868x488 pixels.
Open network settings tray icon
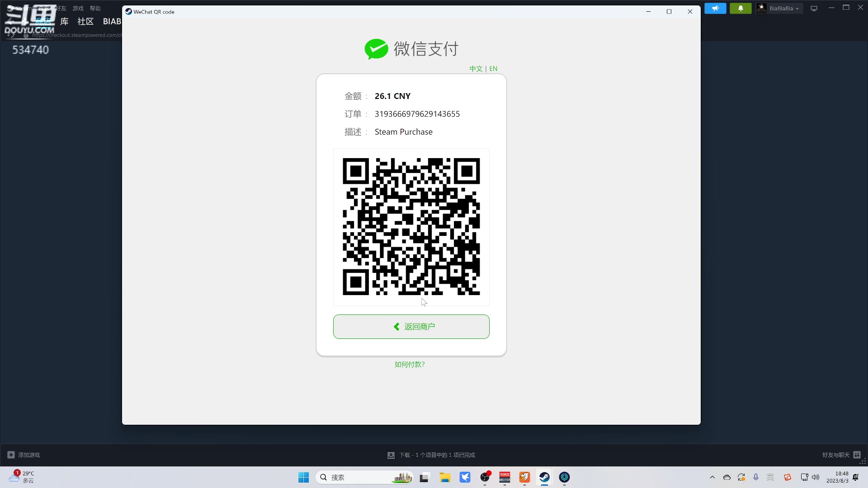pyautogui.click(x=804, y=477)
